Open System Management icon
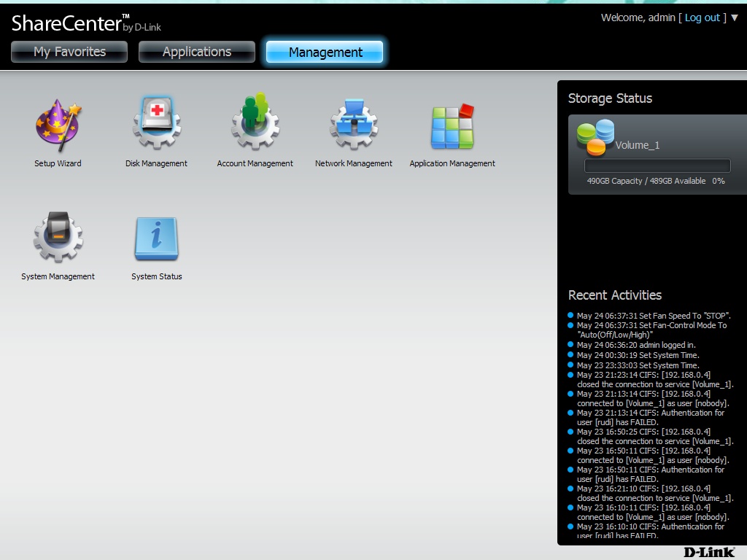747x560 pixels. [58, 237]
